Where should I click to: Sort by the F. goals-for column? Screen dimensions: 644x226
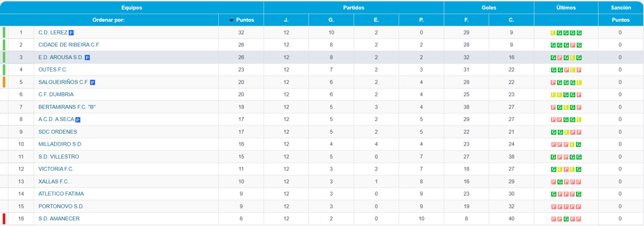(x=466, y=19)
